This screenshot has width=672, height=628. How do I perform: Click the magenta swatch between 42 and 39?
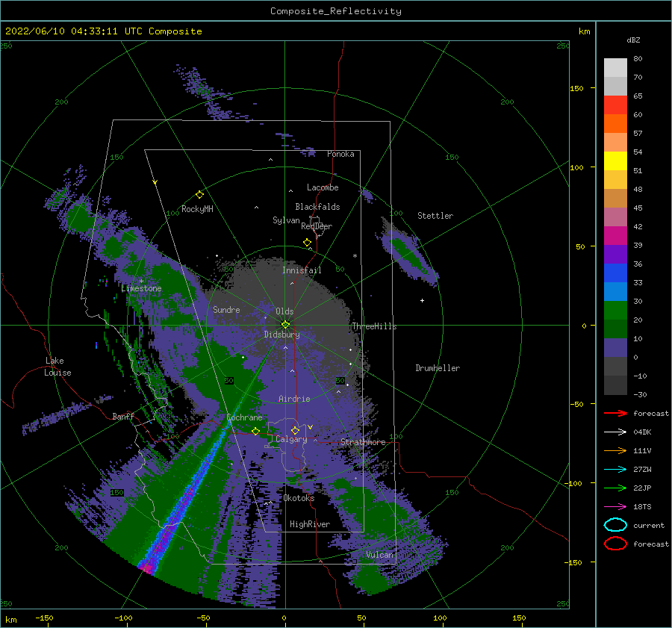[615, 236]
